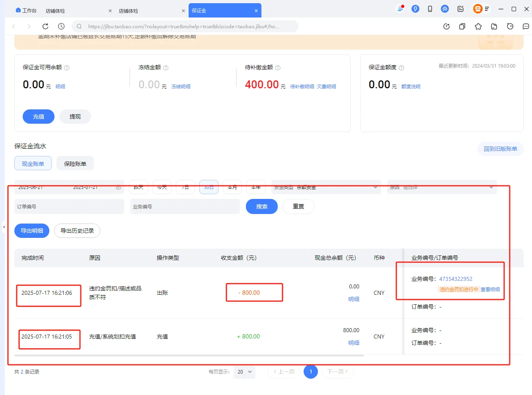Click the round face assistant icon

510,26
